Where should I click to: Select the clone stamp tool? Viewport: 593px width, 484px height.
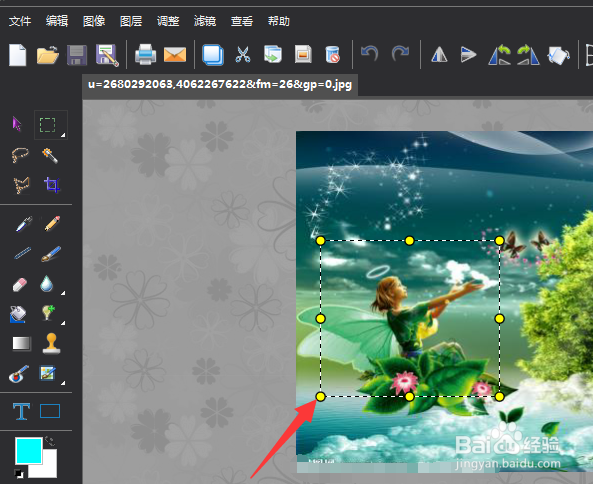(51, 343)
